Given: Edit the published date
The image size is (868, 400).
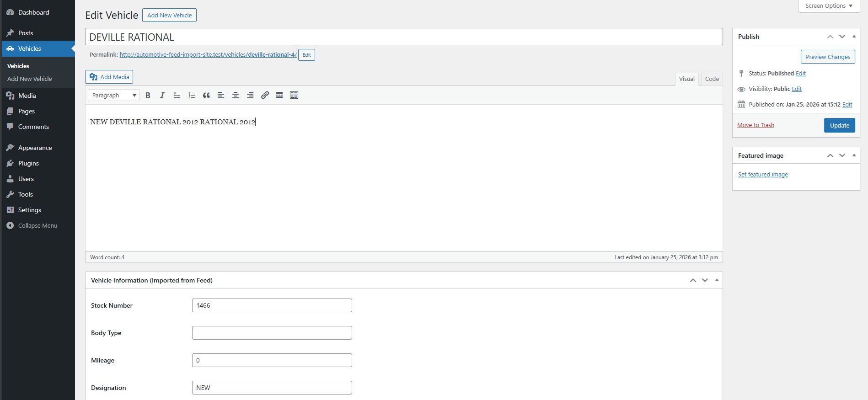Looking at the screenshot, I should coord(847,104).
